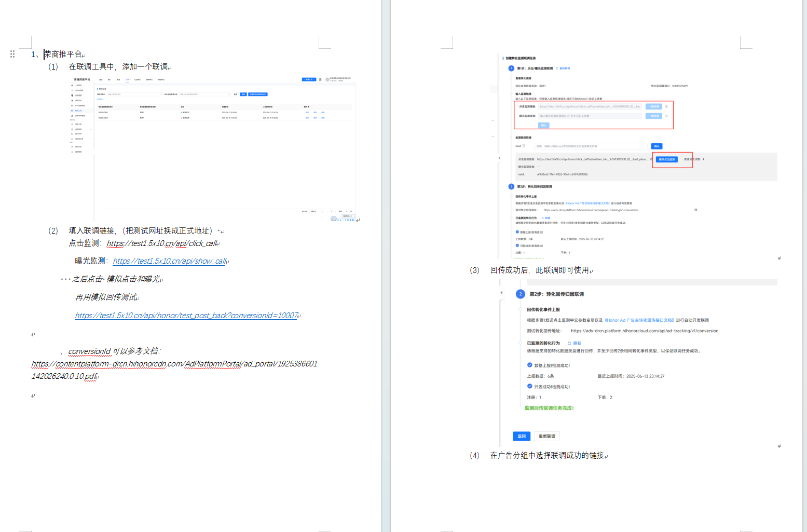Click the 数据上报(检测成功) check mark
The width and height of the screenshot is (807, 532).
pos(530,365)
